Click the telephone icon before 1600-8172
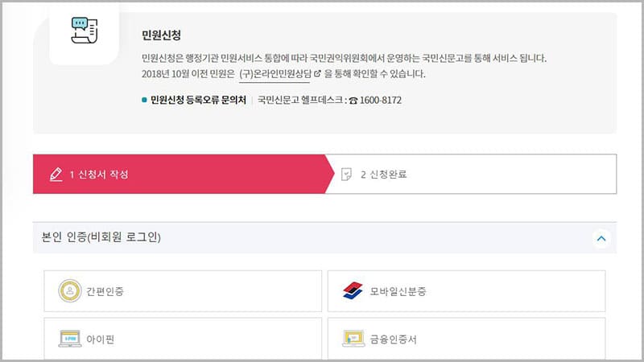This screenshot has height=362, width=644. [x=353, y=101]
